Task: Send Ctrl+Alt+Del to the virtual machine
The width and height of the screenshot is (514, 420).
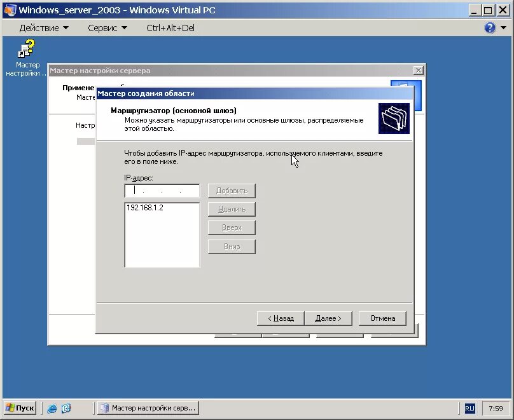Action: point(170,28)
